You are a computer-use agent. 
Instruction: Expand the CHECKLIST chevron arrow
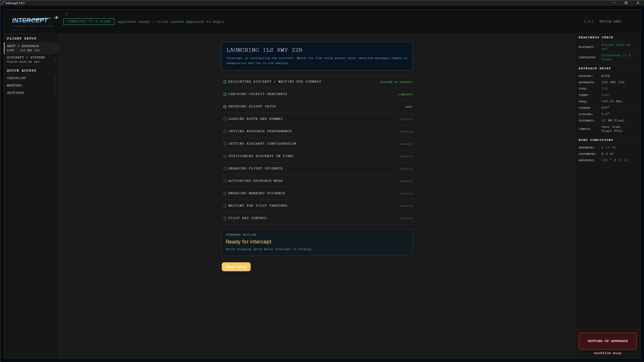(55, 78)
